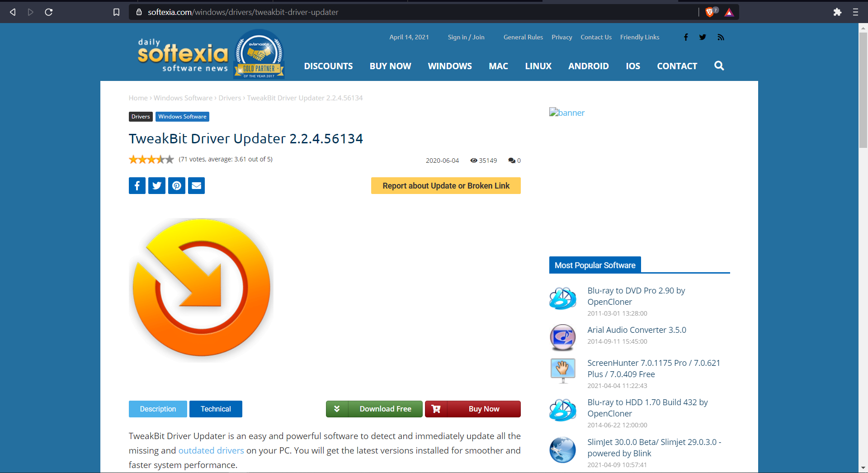868x473 pixels.
Task: Open the RSS feed icon
Action: pos(721,37)
